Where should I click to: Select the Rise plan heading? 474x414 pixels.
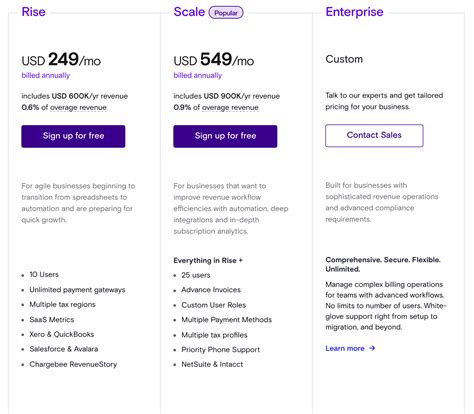33,12
